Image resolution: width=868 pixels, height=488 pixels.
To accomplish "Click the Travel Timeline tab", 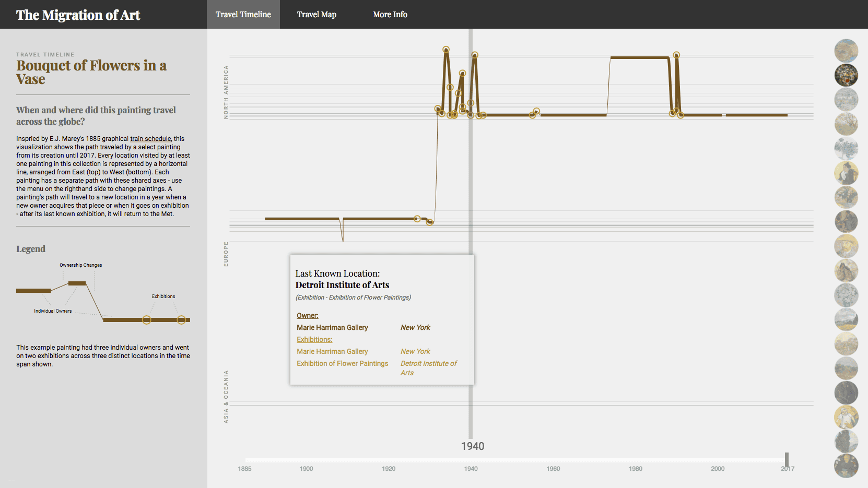I will click(243, 15).
